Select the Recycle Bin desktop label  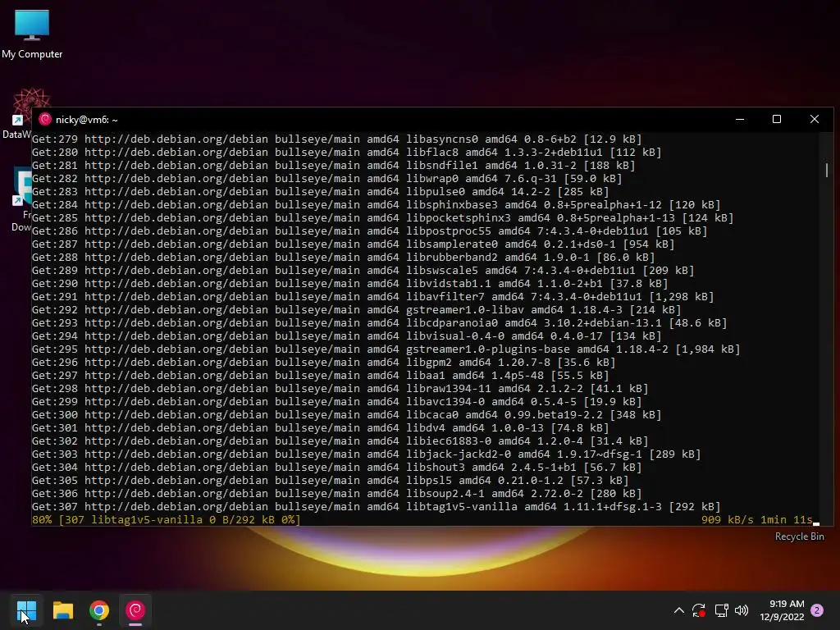799,536
